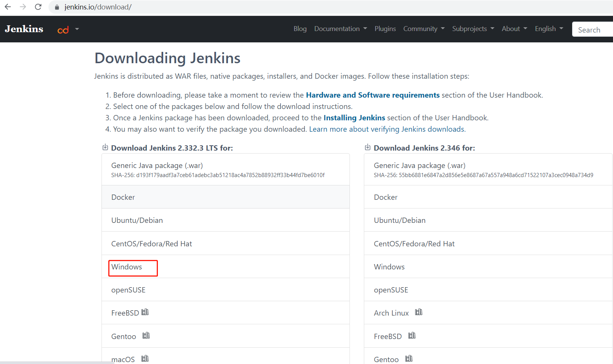Image resolution: width=613 pixels, height=364 pixels.
Task: Open the Jenkins logo home link
Action: click(x=24, y=29)
